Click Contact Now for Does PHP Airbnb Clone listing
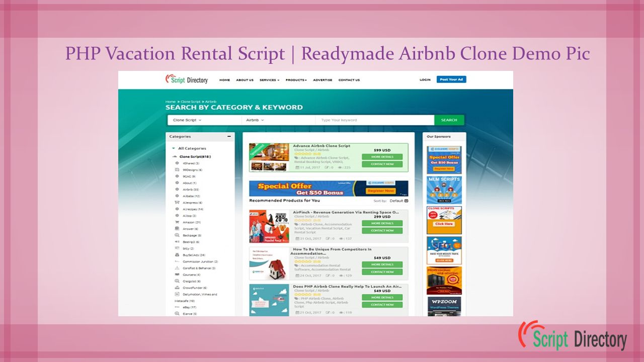Screen dimensions: 644x362 (382, 305)
